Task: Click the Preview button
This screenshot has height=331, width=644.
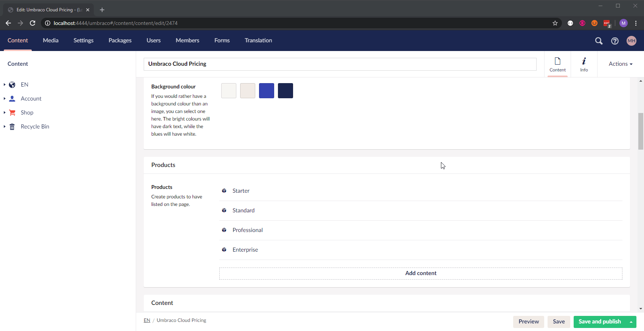Action: tap(529, 322)
